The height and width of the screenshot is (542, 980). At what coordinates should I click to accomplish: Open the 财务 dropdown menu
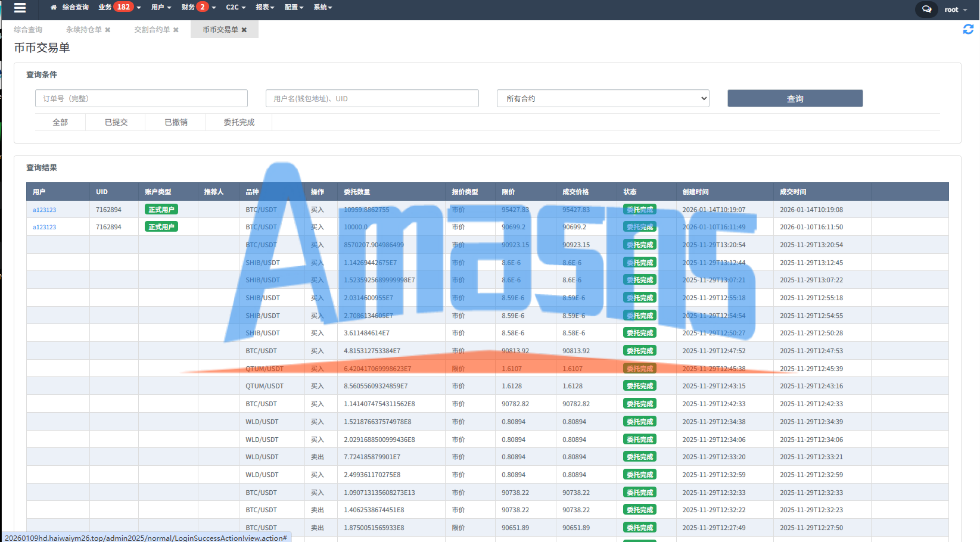(198, 8)
